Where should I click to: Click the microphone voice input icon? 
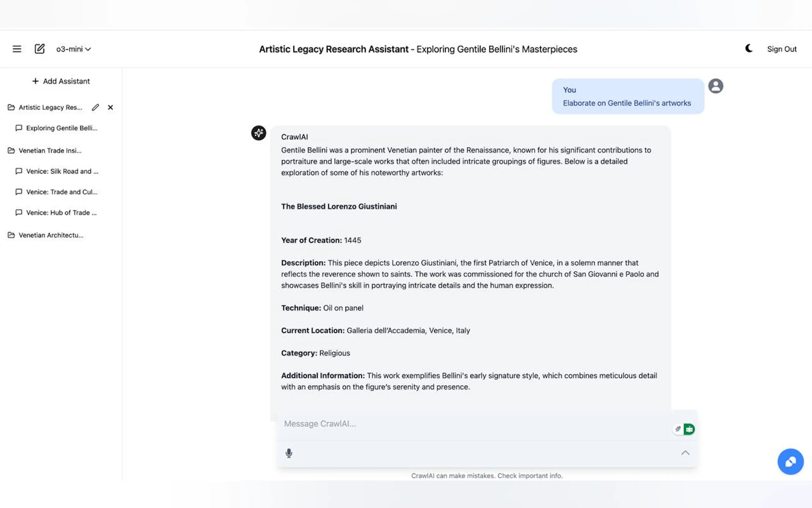click(x=289, y=453)
